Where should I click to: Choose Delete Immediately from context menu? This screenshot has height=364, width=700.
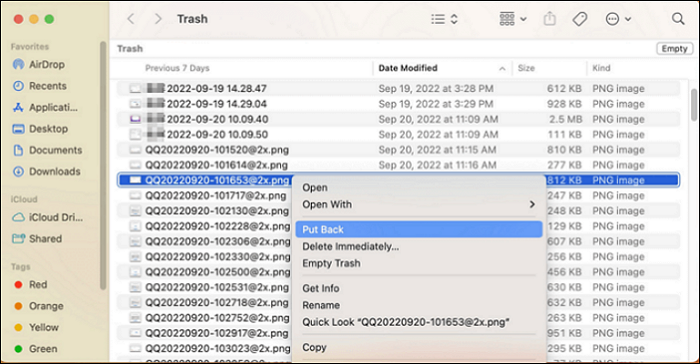[419, 247]
